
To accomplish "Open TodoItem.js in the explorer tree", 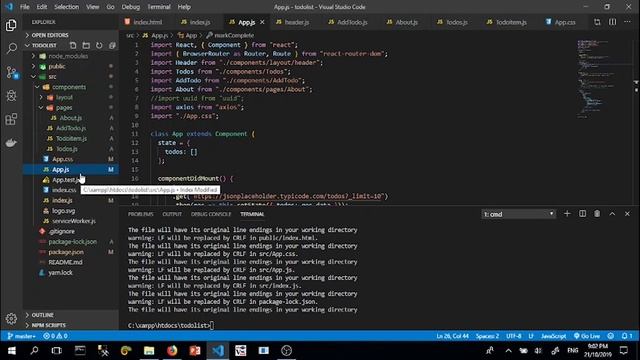I will tap(71, 138).
